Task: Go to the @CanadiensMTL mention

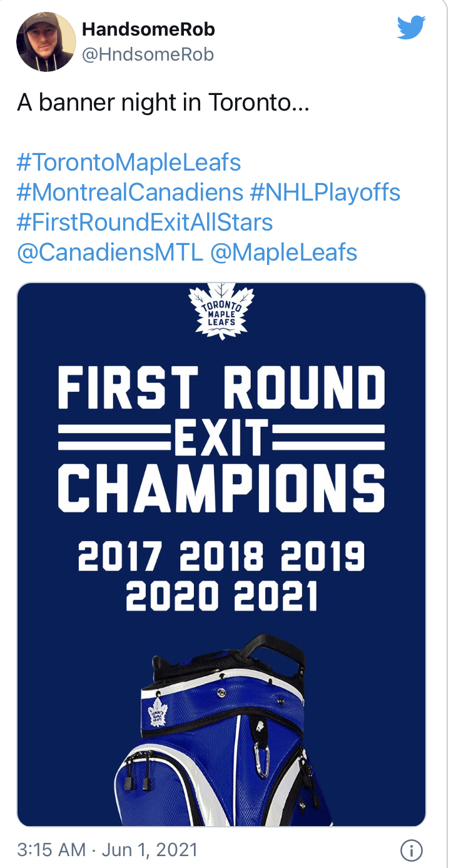Action: coord(110,252)
